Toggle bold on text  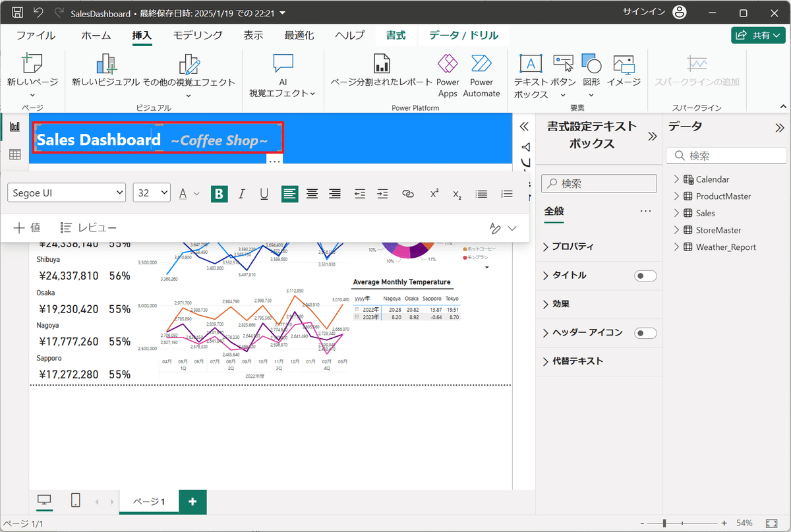coord(220,193)
